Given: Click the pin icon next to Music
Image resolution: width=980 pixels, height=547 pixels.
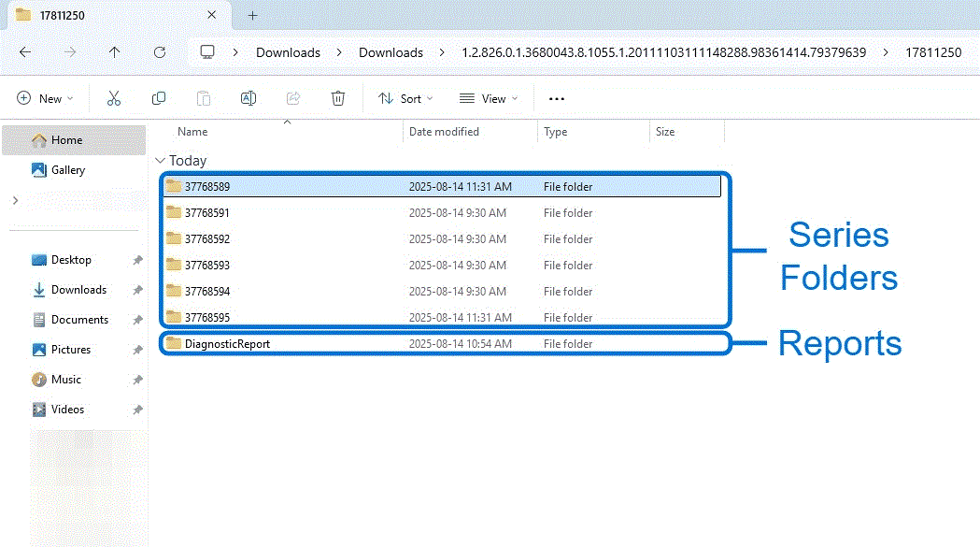Looking at the screenshot, I should (x=137, y=380).
